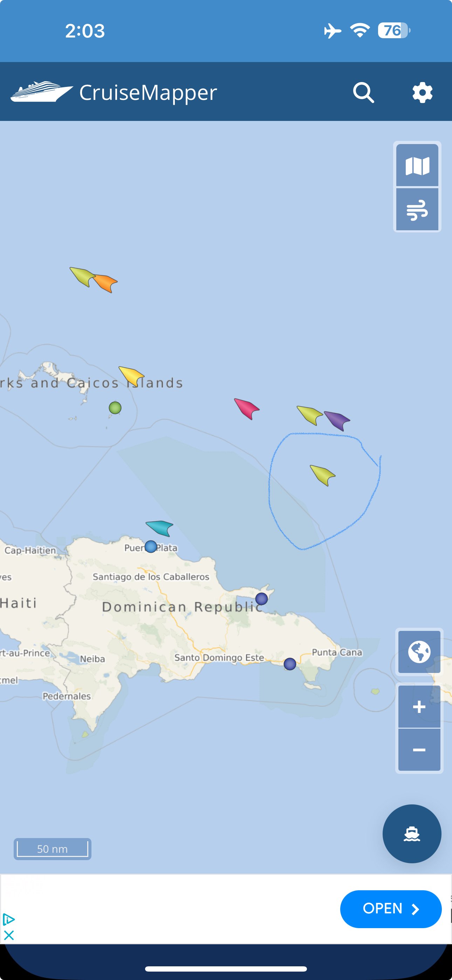Close the ad with the X icon
This screenshot has width=452, height=980.
pyautogui.click(x=9, y=935)
